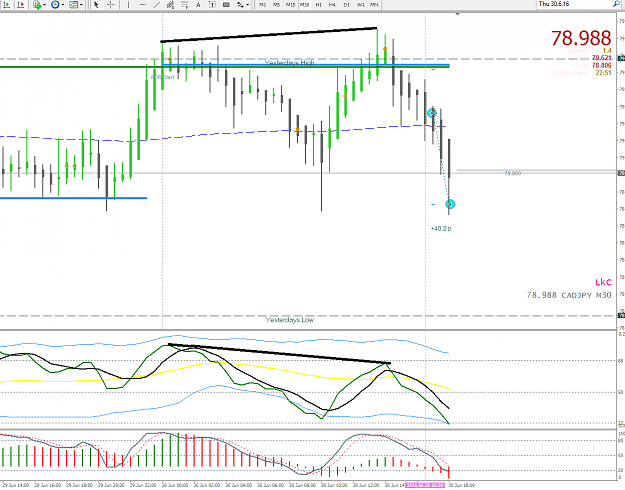625x490 pixels.
Task: Select the cursor arrow tool
Action: [x=96, y=4]
